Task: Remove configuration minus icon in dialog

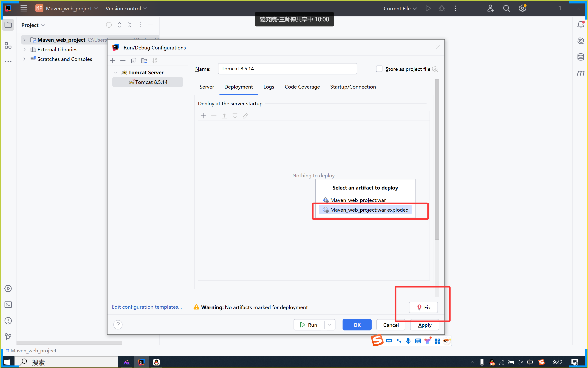Action: pyautogui.click(x=123, y=60)
